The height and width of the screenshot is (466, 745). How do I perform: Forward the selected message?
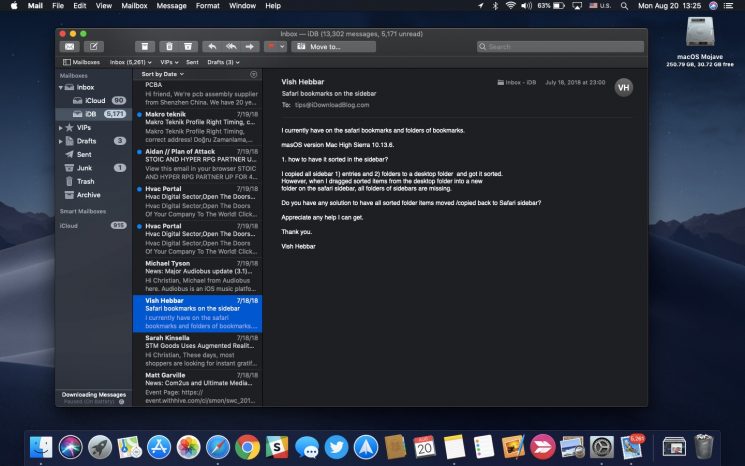(250, 47)
